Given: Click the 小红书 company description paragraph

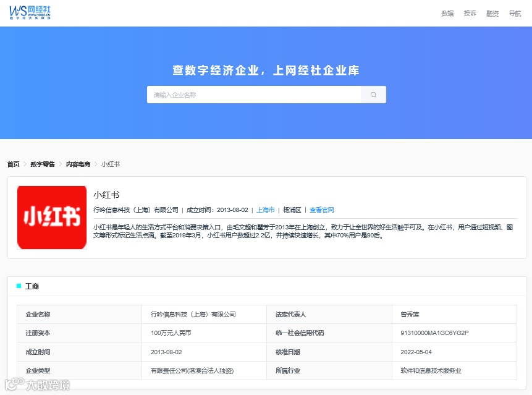Looking at the screenshot, I should 303,231.
